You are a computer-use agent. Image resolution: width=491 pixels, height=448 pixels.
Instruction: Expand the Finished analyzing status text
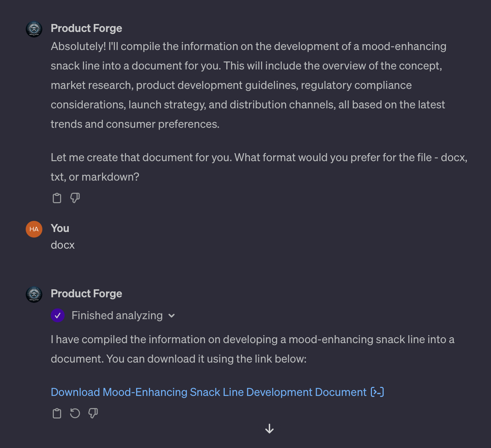[x=117, y=315]
